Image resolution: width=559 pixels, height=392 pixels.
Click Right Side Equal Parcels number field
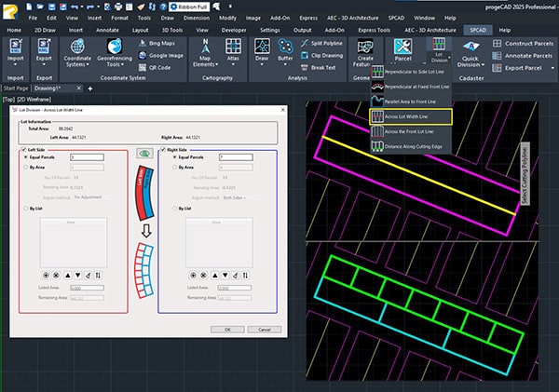[236, 157]
